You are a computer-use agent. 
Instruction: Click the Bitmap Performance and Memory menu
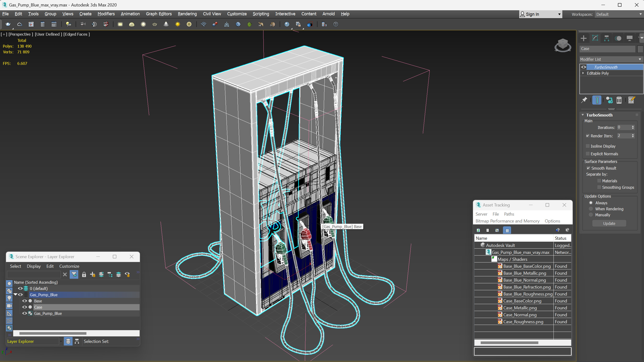(507, 221)
